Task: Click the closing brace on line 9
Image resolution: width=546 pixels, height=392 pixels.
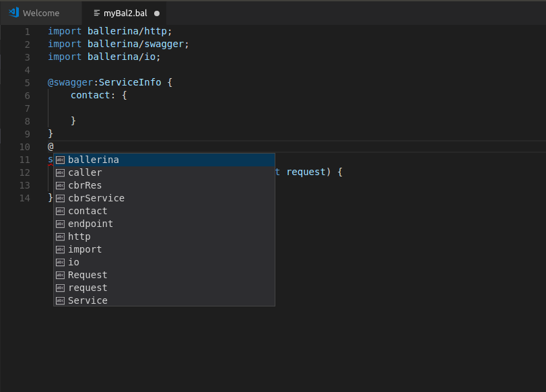Action: [x=50, y=134]
